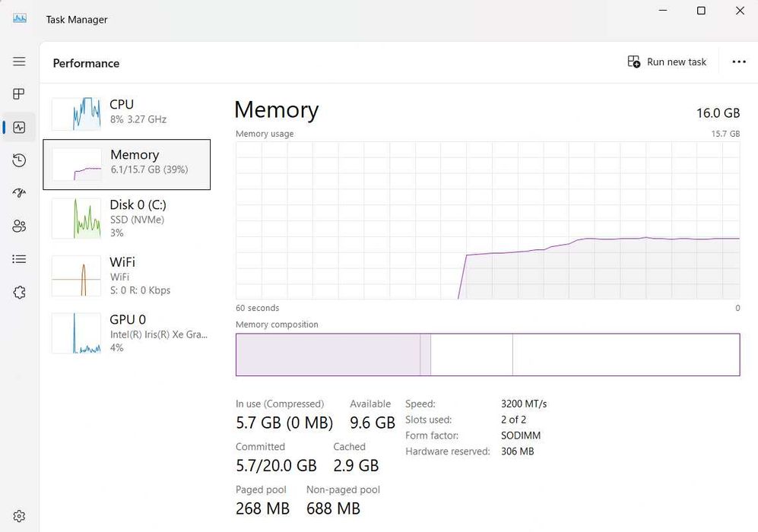
Task: Open the Processes page icon
Action: click(x=19, y=94)
